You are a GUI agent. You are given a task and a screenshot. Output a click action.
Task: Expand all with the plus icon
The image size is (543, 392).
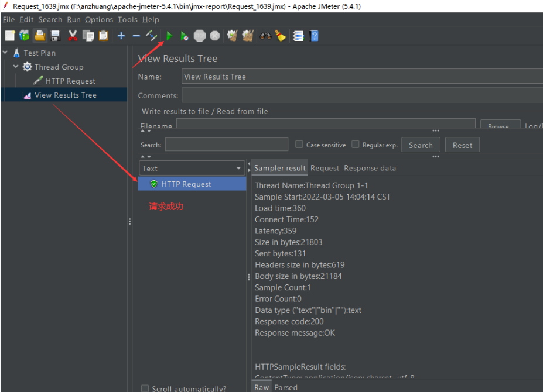[121, 36]
